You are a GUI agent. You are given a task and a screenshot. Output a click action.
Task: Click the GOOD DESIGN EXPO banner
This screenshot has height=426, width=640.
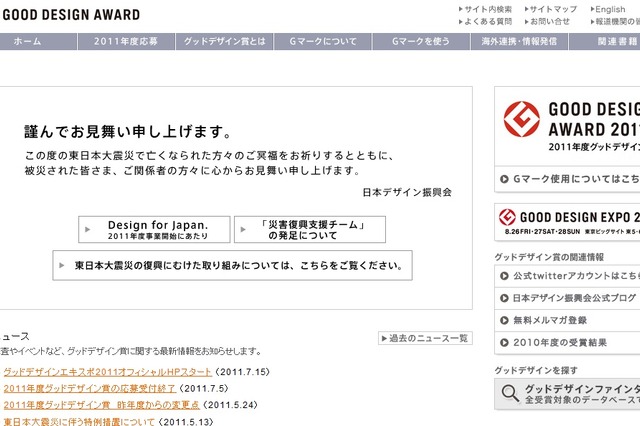[567, 222]
